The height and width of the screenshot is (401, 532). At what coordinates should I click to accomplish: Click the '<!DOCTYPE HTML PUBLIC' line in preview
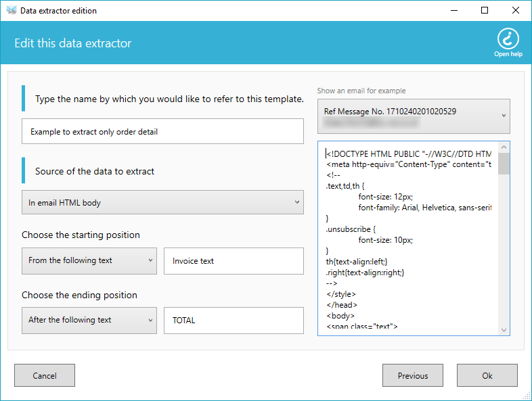pyautogui.click(x=409, y=154)
